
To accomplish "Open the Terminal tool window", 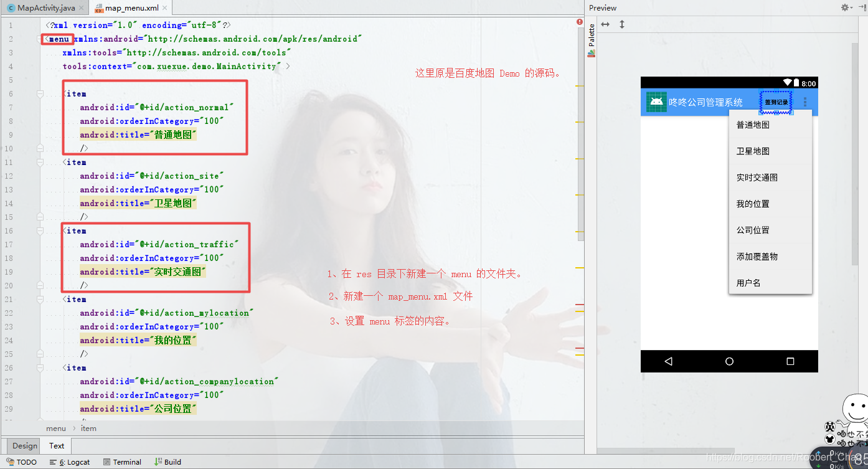I will [x=122, y=462].
